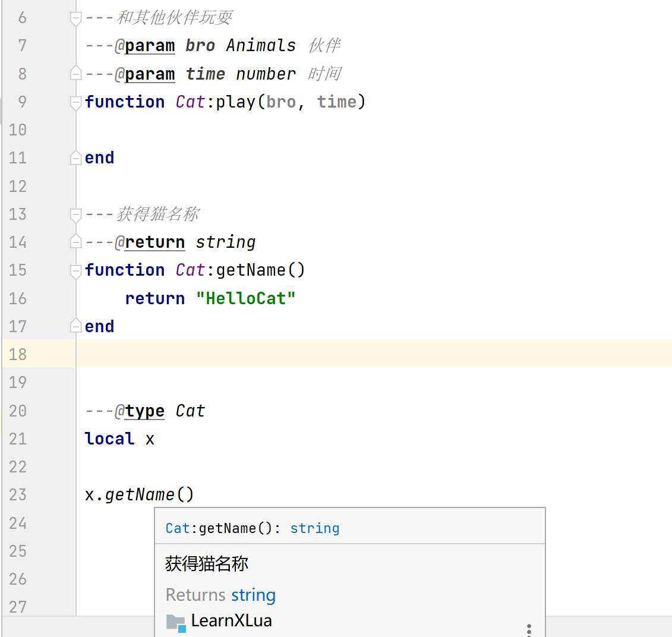The width and height of the screenshot is (672, 637).
Task: Collapse the comment fold marker on line 13
Action: pos(75,215)
